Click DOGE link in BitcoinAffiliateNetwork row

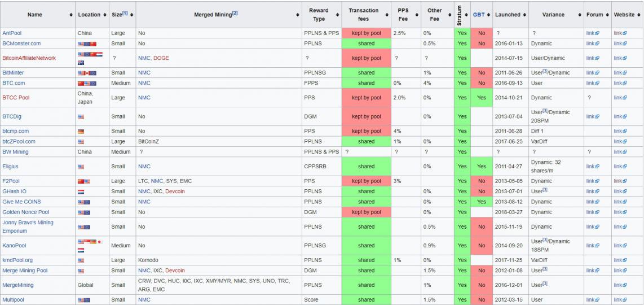161,58
